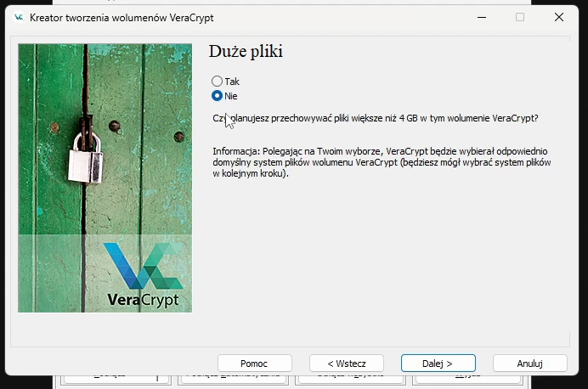Minimize the VeraCrypt wizard window
This screenshot has height=389, width=588.
482,17
